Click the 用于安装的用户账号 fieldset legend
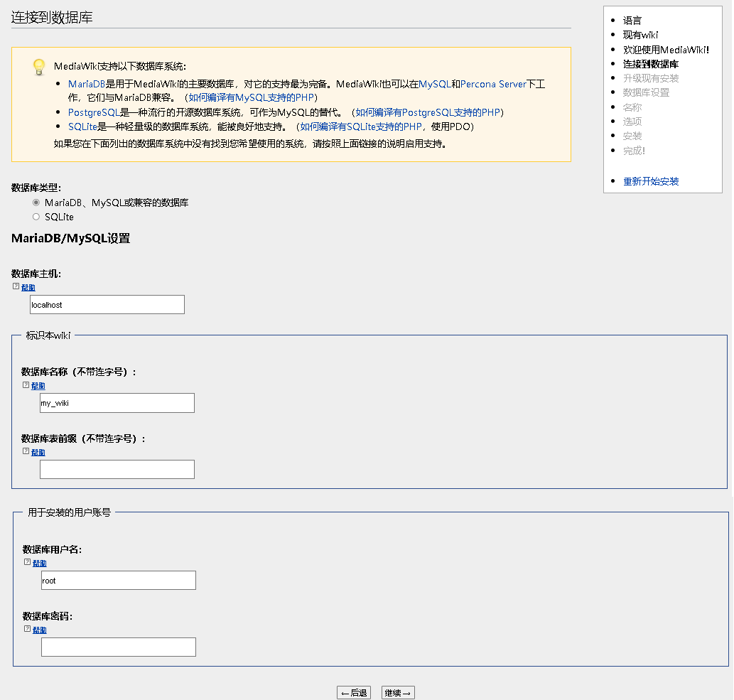 coord(70,512)
